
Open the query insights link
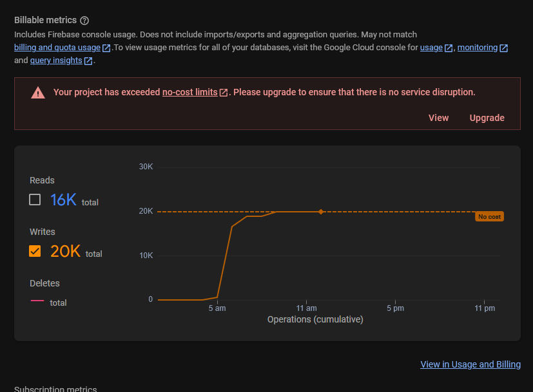point(56,61)
